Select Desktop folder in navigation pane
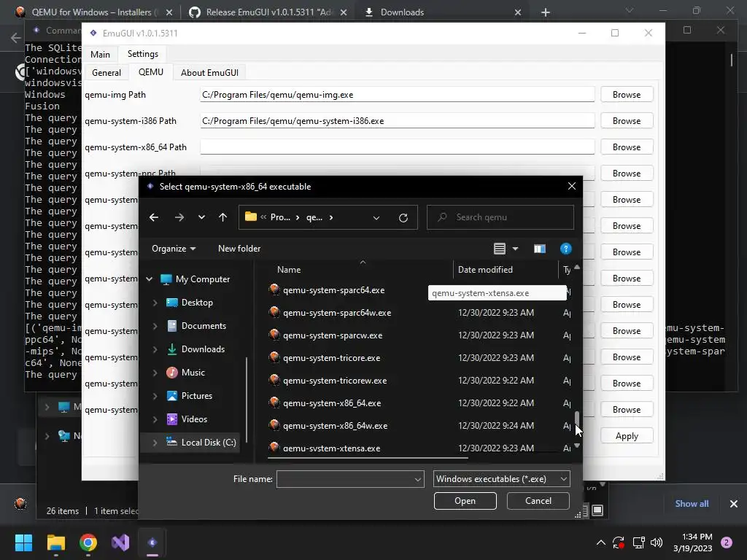This screenshot has width=747, height=560. (196, 303)
